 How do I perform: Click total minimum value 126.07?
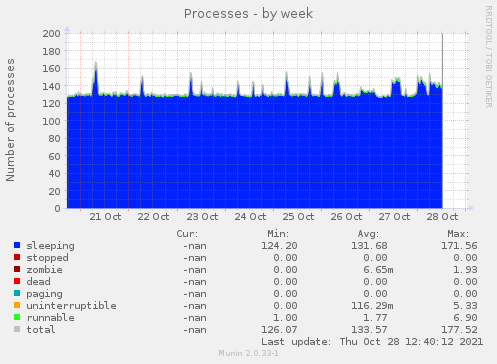pyautogui.click(x=279, y=330)
